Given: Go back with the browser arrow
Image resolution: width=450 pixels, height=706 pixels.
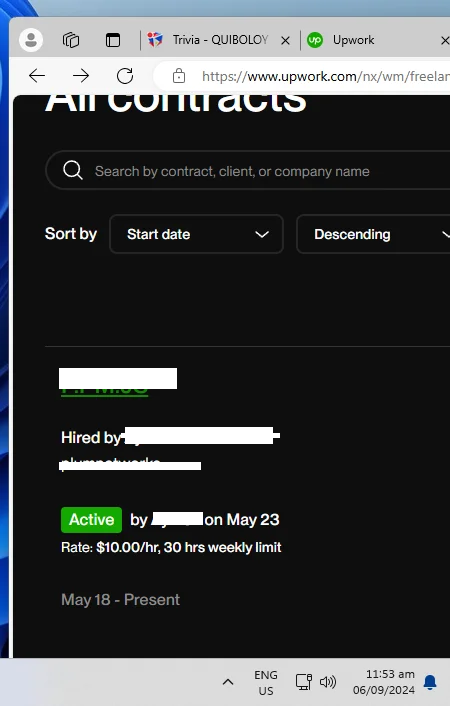Looking at the screenshot, I should pos(37,76).
